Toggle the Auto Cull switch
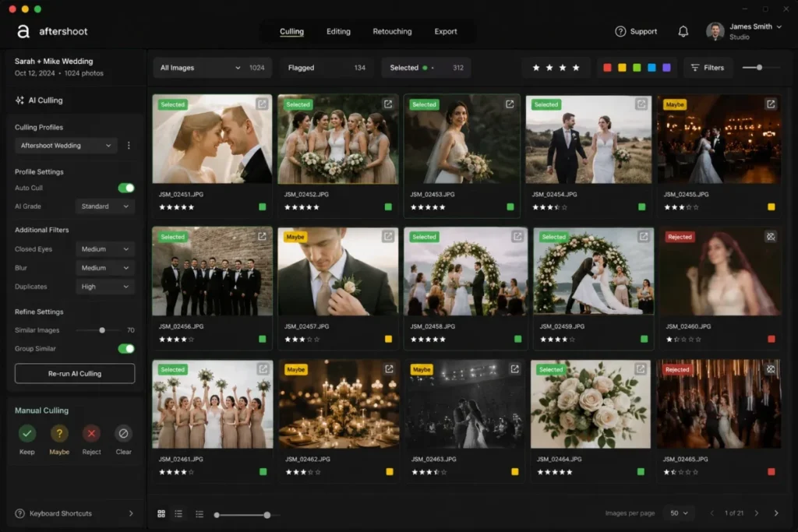The image size is (798, 532). pyautogui.click(x=126, y=188)
